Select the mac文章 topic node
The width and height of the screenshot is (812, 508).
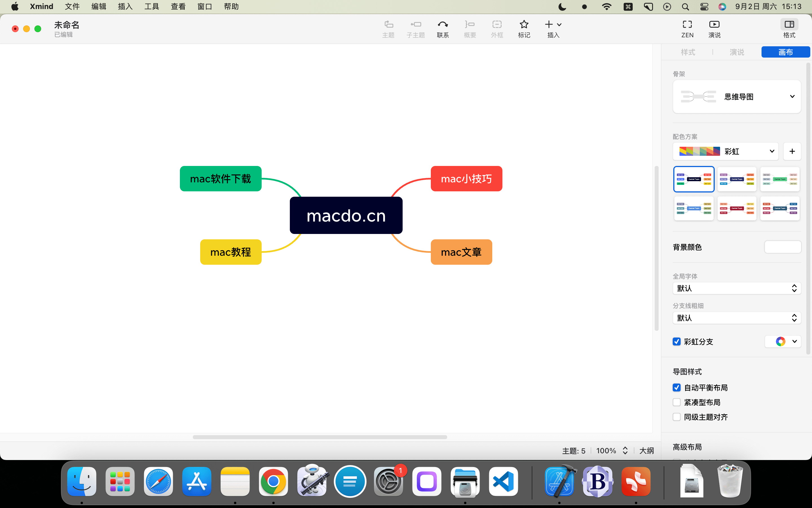click(x=461, y=252)
